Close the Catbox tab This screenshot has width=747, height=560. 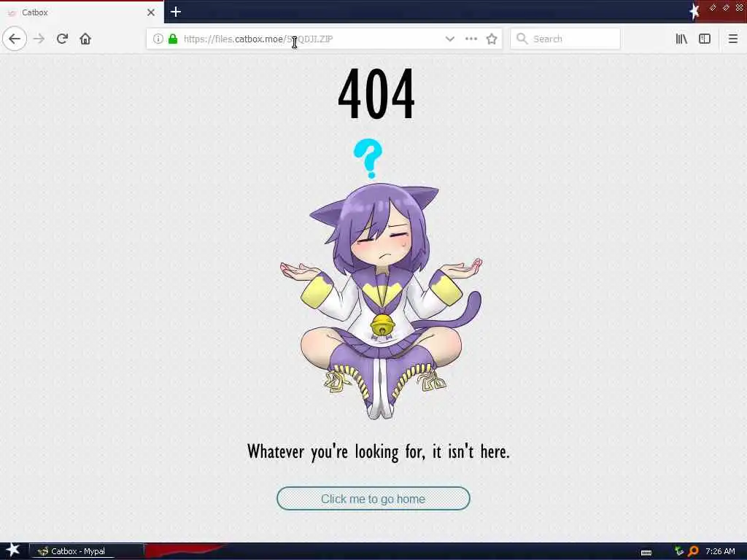150,12
